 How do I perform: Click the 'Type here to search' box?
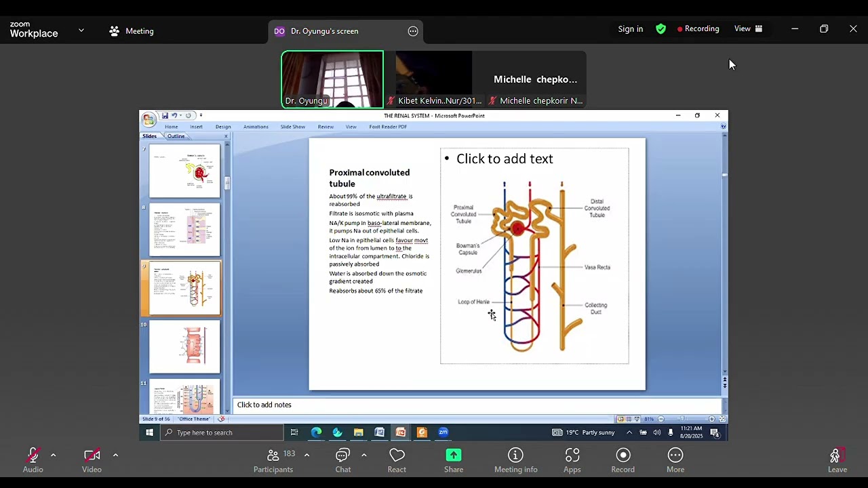point(223,432)
